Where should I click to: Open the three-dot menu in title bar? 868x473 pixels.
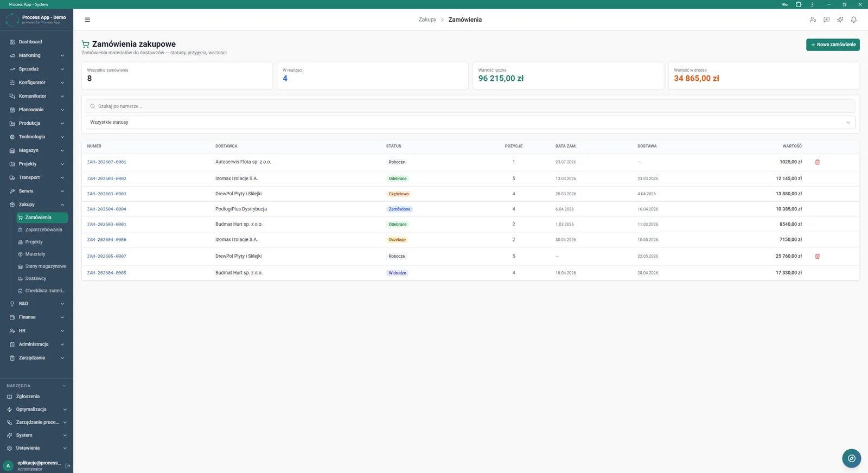click(x=812, y=4)
